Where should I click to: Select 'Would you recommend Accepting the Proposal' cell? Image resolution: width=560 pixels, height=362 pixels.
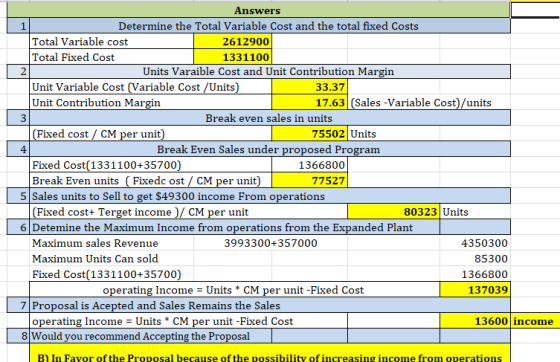pyautogui.click(x=151, y=336)
